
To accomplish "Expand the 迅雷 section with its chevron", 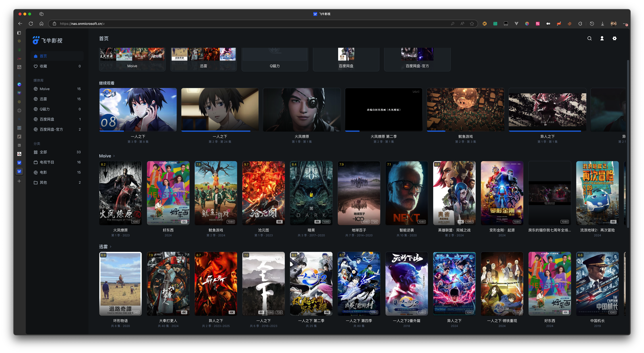I will click(111, 247).
